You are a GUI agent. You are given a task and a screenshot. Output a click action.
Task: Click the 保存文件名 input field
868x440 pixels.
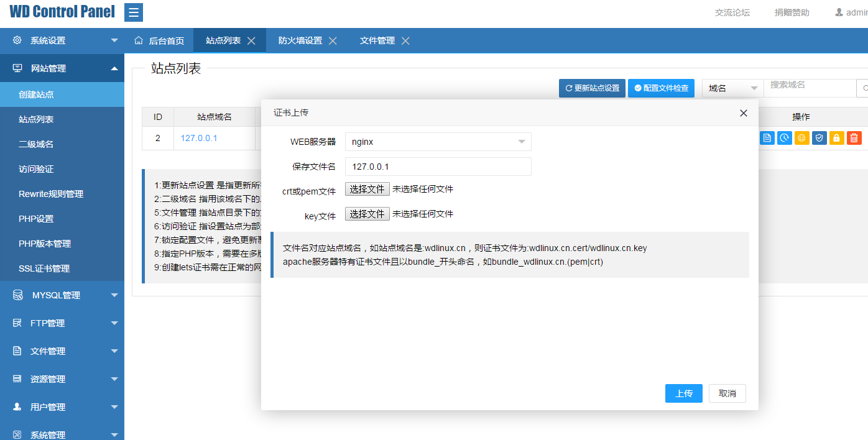pyautogui.click(x=438, y=167)
